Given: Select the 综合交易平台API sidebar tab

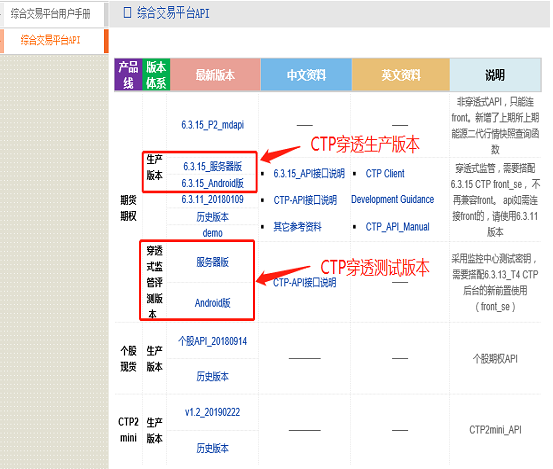Looking at the screenshot, I should [53, 40].
